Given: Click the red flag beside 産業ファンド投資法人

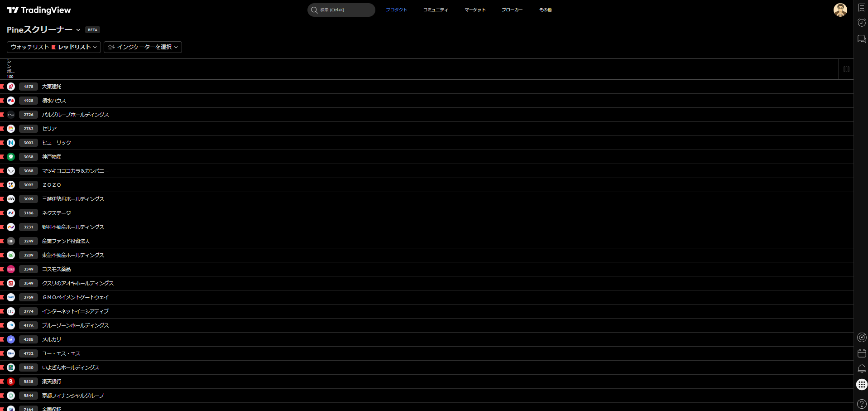Looking at the screenshot, I should [2, 241].
